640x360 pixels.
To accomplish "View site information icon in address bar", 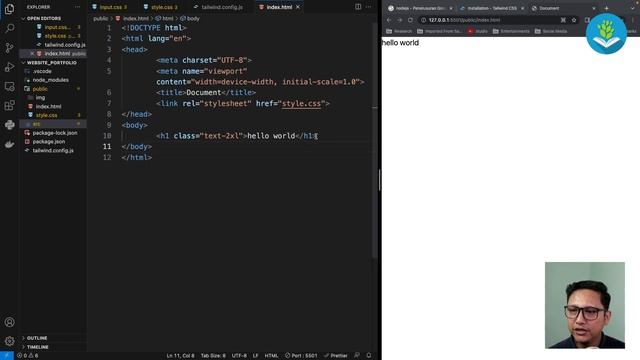I will tap(424, 20).
